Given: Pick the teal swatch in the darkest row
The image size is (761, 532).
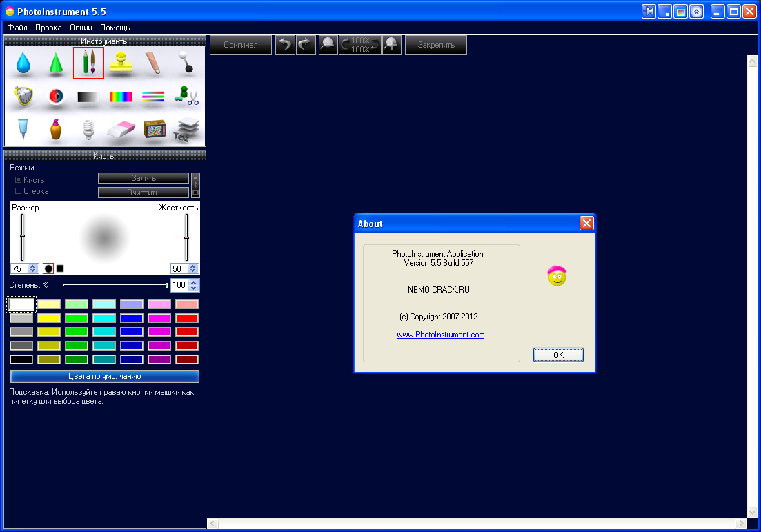Looking at the screenshot, I should tap(104, 359).
